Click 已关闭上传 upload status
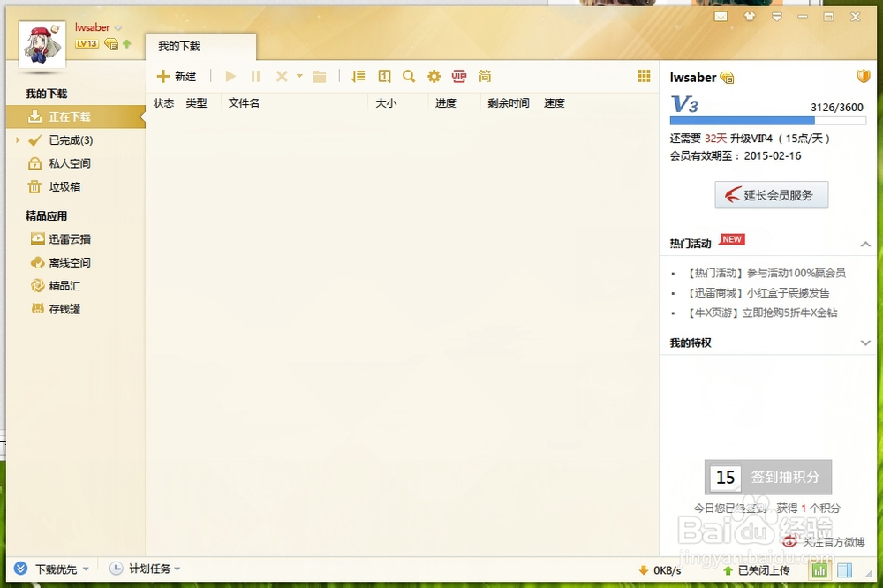 (757, 570)
